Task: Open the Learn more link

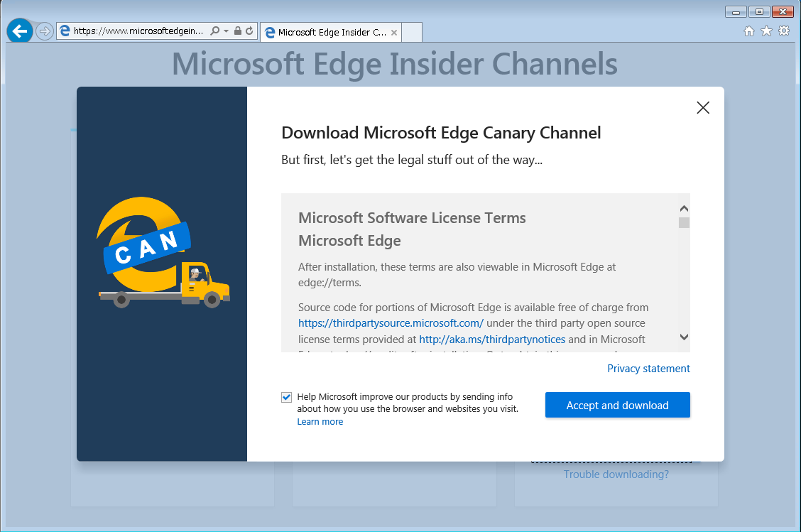Action: (x=320, y=422)
